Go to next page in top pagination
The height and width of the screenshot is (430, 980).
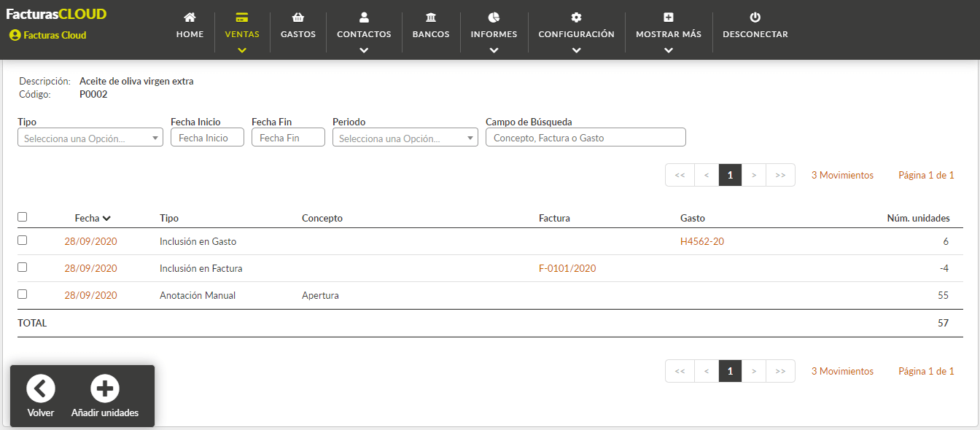754,175
